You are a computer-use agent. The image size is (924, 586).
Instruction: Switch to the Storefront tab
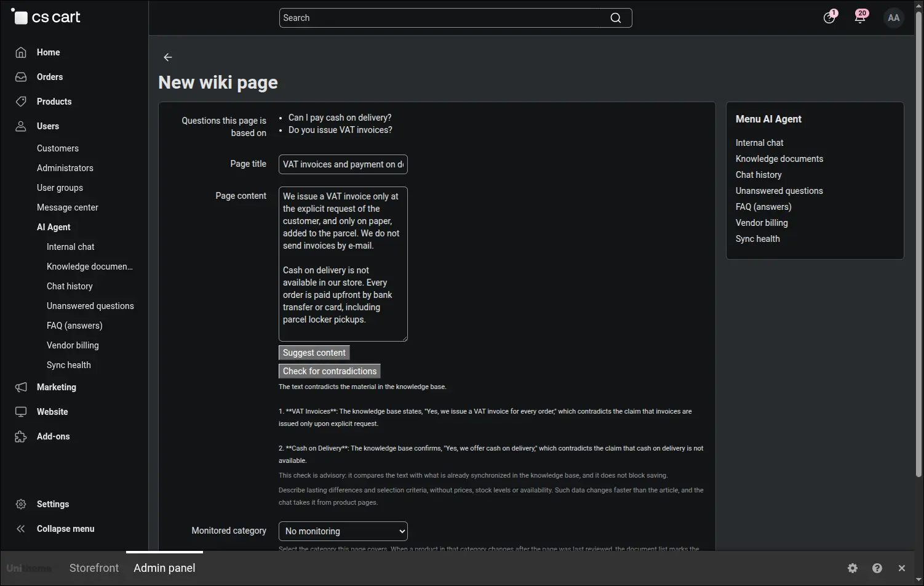94,568
